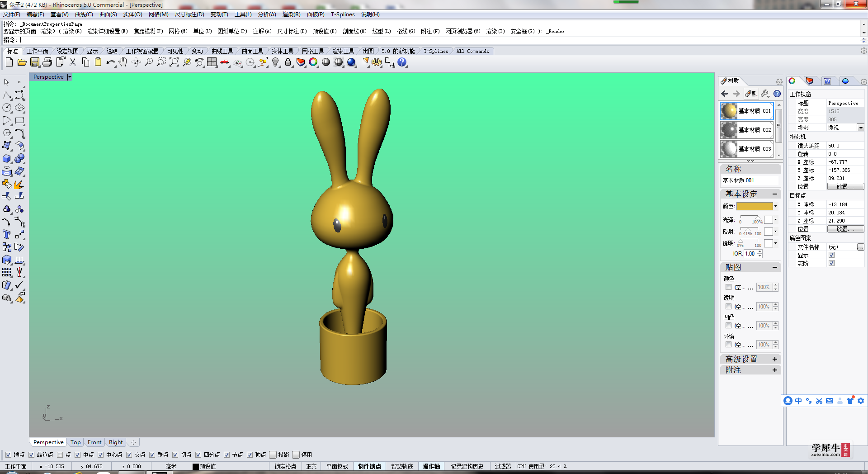Toggle the 中心点 center snap checkbox

(x=100, y=455)
